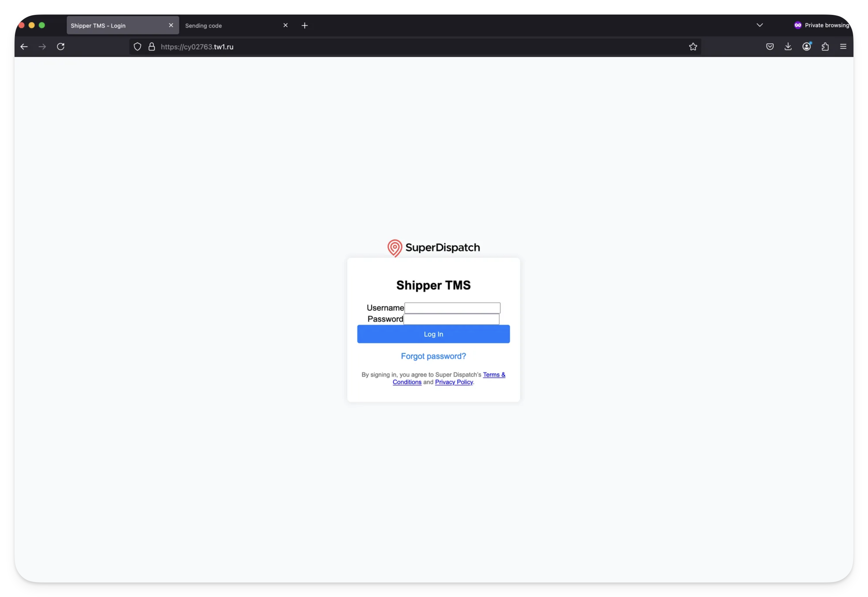Click the forward navigation arrow
The image size is (868, 597).
click(42, 47)
